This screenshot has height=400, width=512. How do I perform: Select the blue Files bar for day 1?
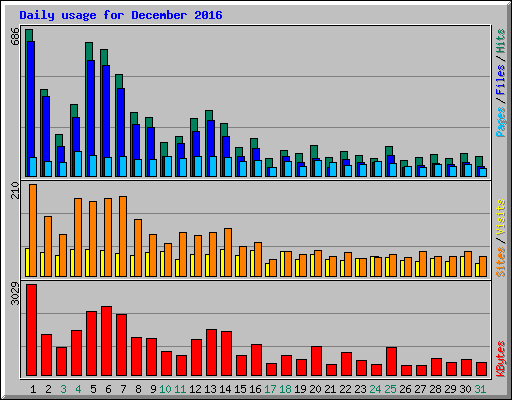click(31, 99)
